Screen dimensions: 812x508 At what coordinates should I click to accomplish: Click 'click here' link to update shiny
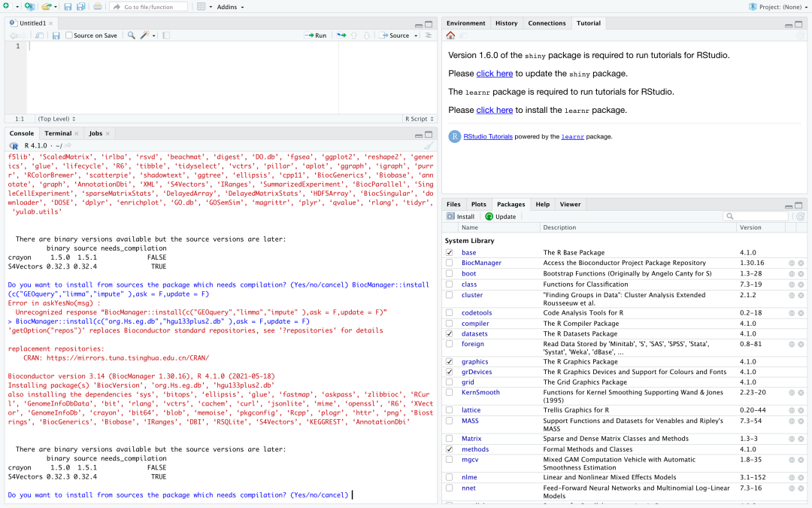(x=495, y=74)
